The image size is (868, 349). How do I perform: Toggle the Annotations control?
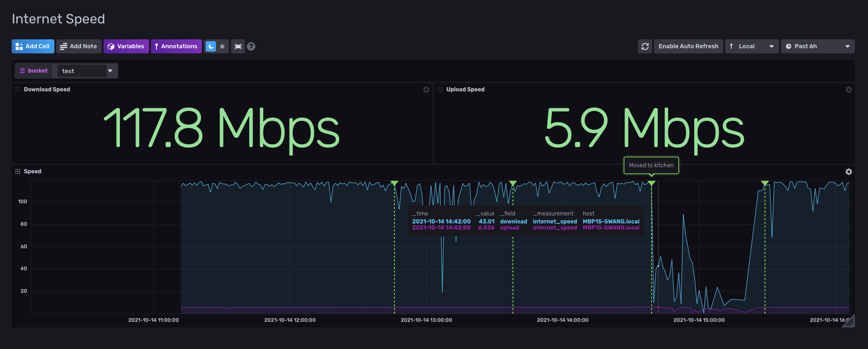coord(176,46)
